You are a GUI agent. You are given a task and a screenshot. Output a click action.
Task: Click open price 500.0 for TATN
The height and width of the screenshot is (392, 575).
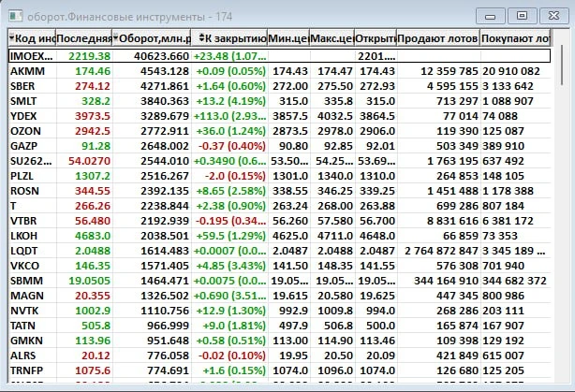(380, 326)
